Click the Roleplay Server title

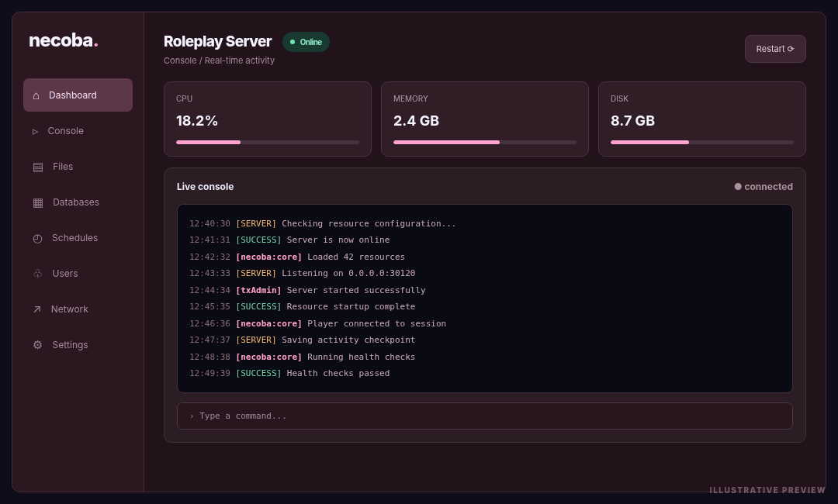pyautogui.click(x=217, y=42)
